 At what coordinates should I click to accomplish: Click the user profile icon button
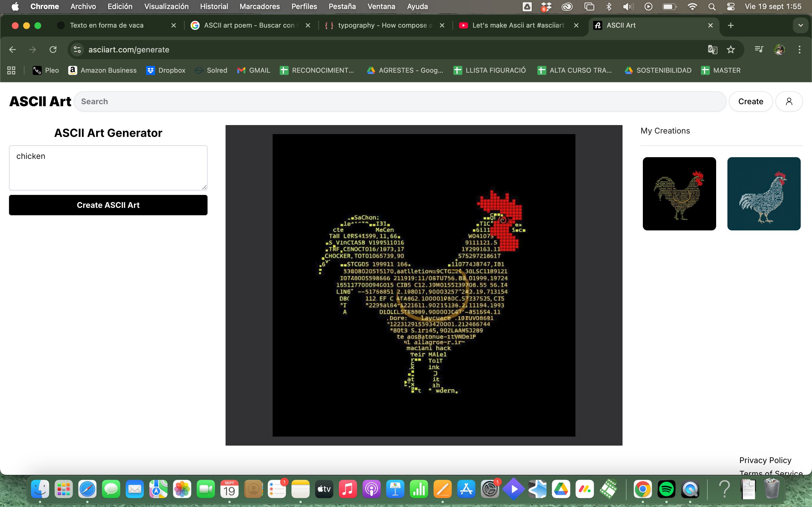(x=789, y=101)
